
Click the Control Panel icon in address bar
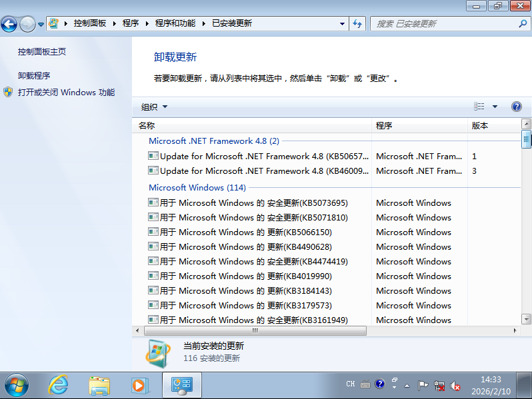coord(53,23)
